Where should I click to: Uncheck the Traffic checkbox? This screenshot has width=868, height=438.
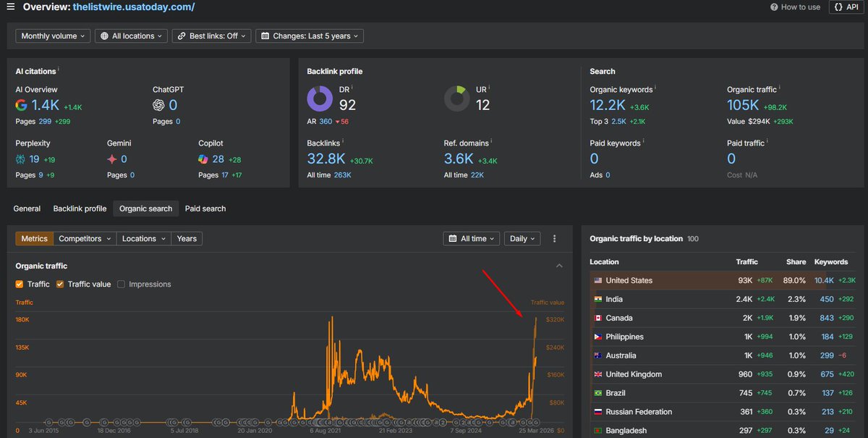coord(20,285)
